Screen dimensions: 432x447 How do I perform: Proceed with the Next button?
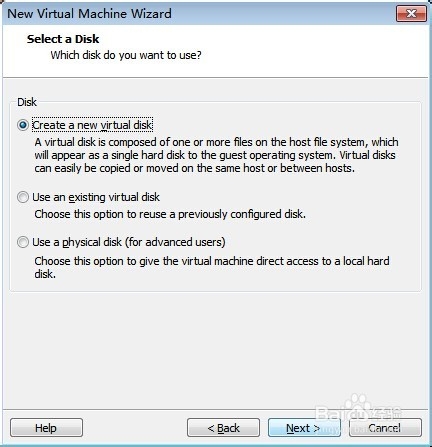304,428
